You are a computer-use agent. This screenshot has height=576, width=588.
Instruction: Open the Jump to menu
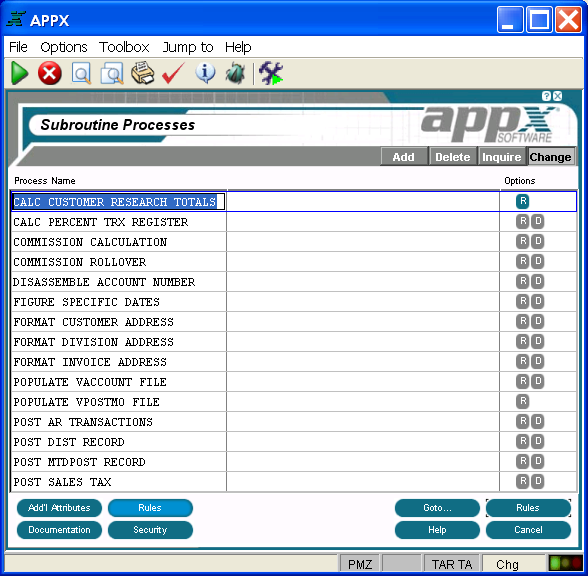(x=188, y=47)
